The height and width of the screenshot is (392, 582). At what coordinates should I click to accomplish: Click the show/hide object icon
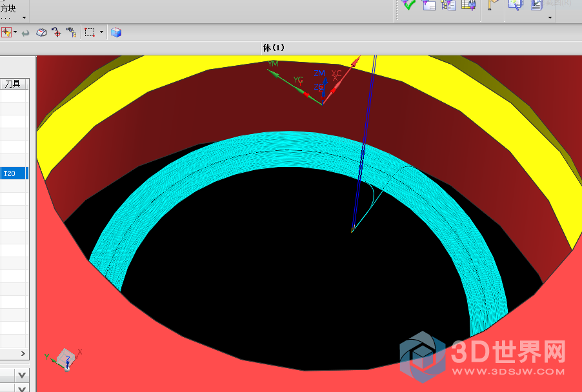(x=41, y=33)
